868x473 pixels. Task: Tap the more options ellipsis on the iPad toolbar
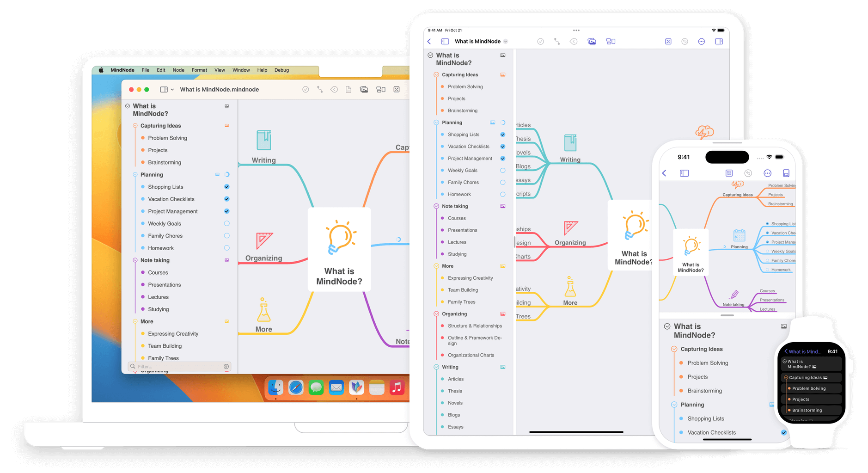702,41
